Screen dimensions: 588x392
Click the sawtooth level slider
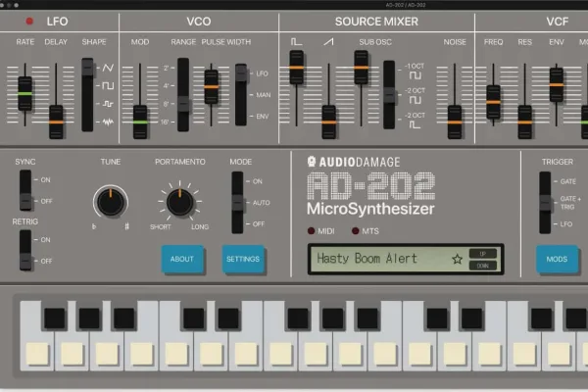(x=329, y=122)
